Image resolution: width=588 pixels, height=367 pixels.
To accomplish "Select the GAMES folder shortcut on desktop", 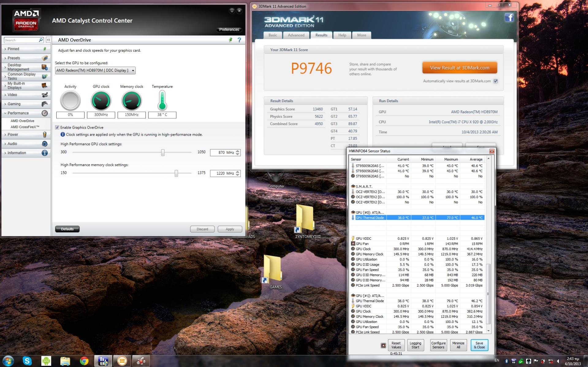I will [273, 272].
